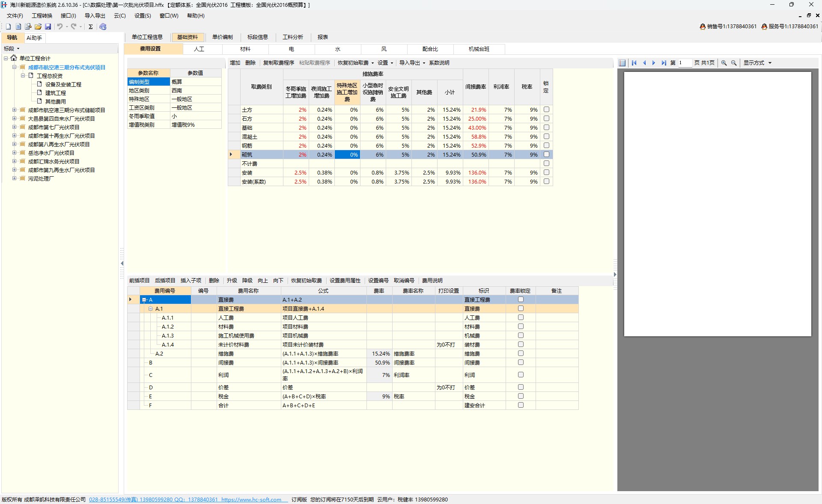Open the www.hc-soft.com link
The image size is (822, 504).
pyautogui.click(x=251, y=500)
